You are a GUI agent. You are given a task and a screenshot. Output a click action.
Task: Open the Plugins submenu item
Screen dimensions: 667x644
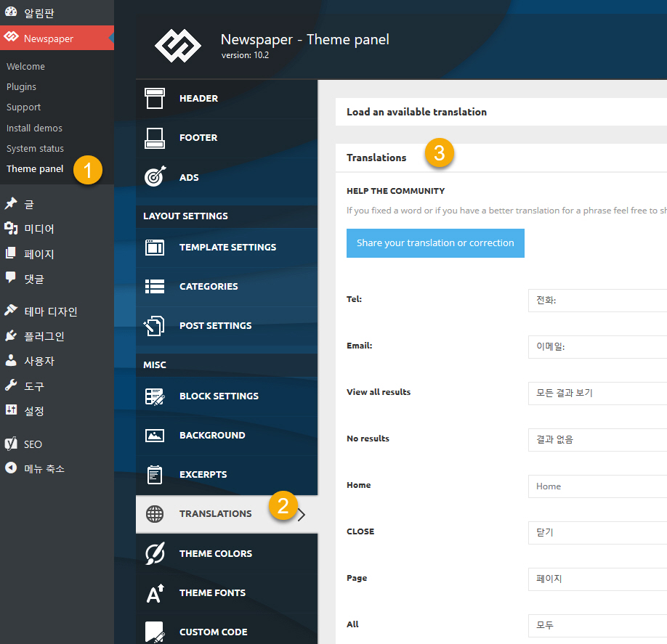(21, 86)
